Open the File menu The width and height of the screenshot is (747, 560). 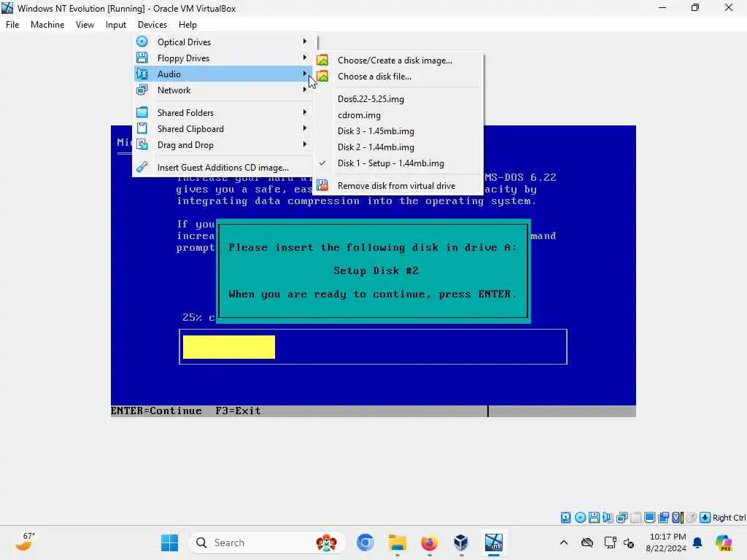click(x=12, y=25)
